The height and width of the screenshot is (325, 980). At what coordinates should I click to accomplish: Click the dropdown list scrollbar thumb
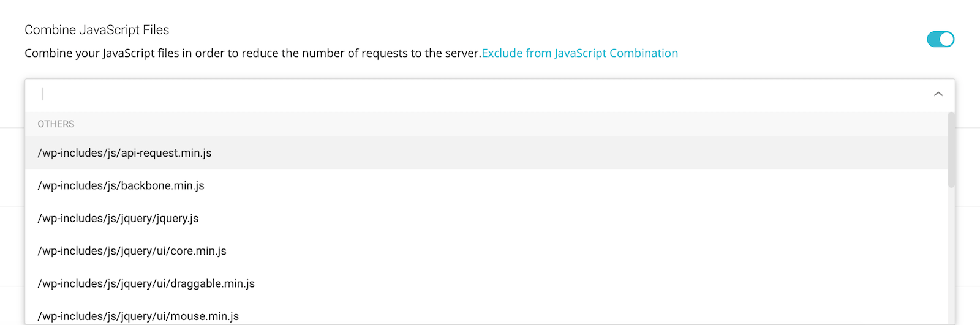point(951,150)
